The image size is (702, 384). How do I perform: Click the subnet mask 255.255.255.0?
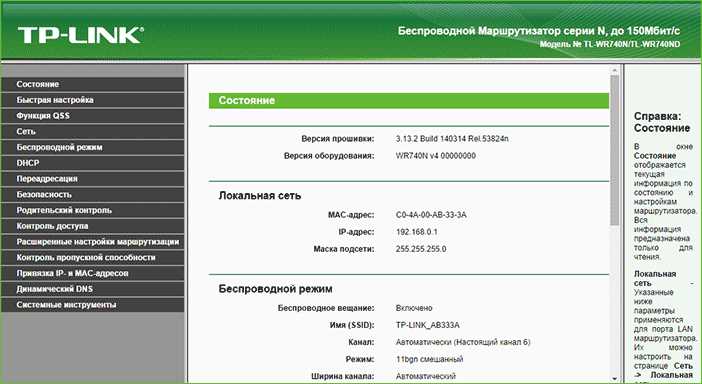[421, 249]
